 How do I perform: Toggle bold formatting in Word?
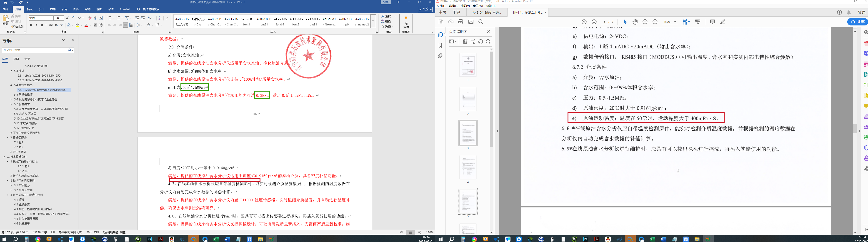[31, 25]
